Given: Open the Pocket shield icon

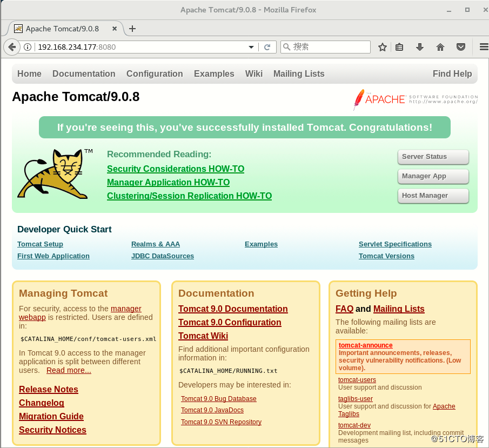Looking at the screenshot, I should click(461, 47).
